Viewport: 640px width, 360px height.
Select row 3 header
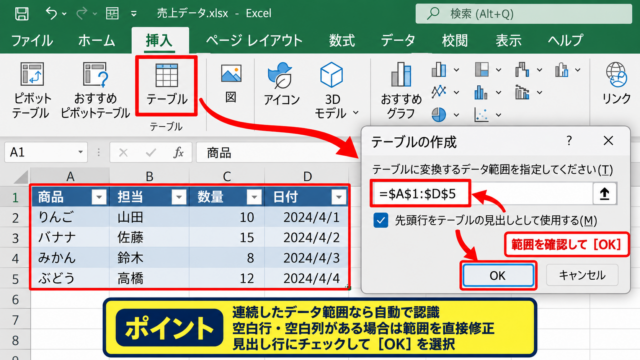point(15,238)
